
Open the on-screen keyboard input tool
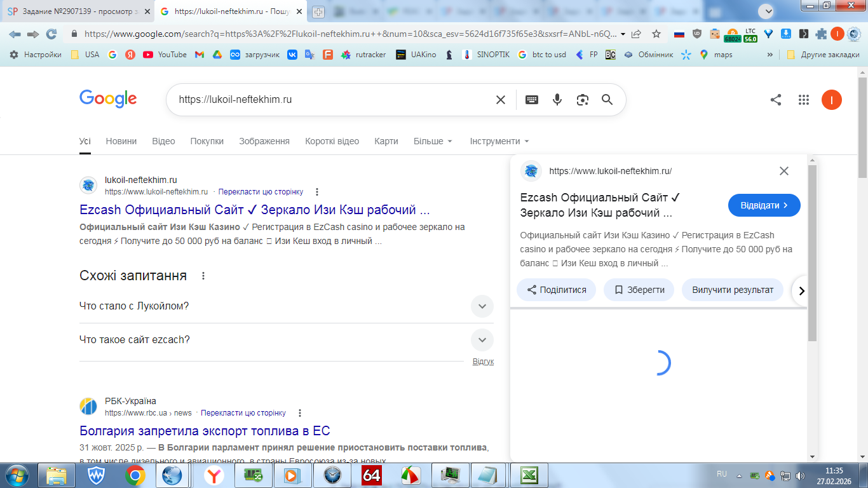pos(532,100)
